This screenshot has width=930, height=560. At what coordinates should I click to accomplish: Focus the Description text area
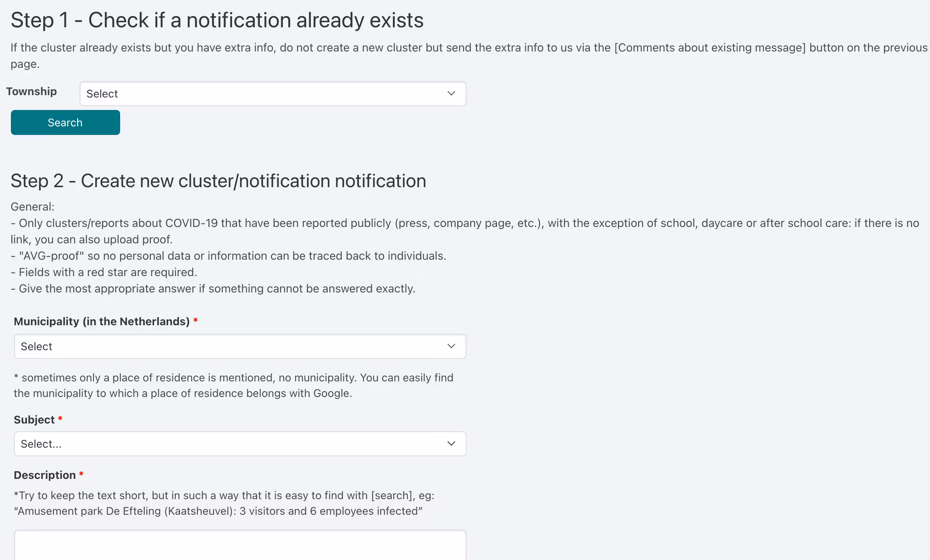pos(240,546)
